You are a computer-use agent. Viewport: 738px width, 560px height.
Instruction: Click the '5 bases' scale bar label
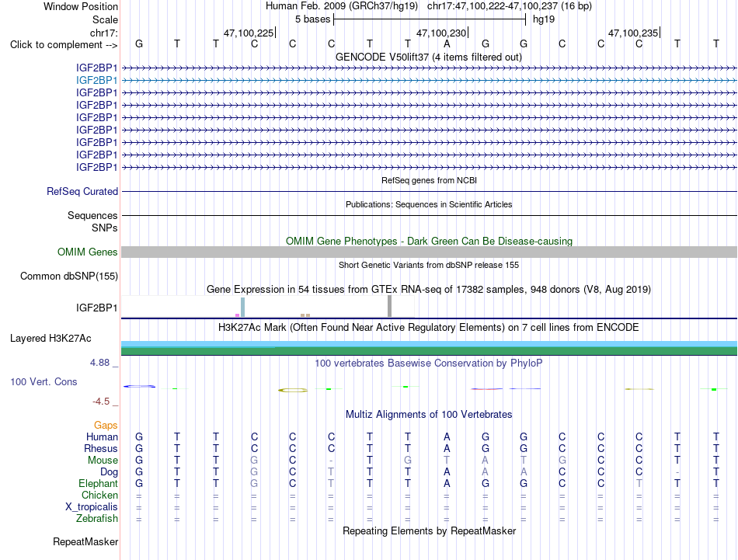point(312,19)
